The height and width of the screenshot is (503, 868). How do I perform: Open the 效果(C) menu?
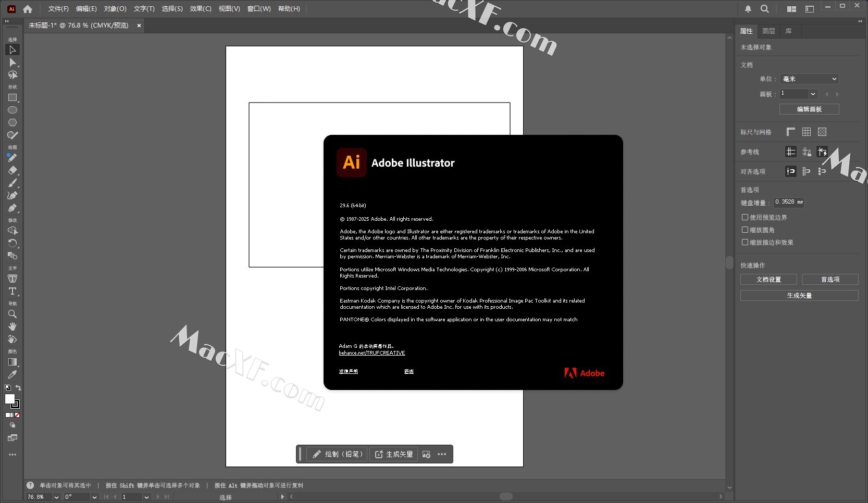(x=201, y=9)
